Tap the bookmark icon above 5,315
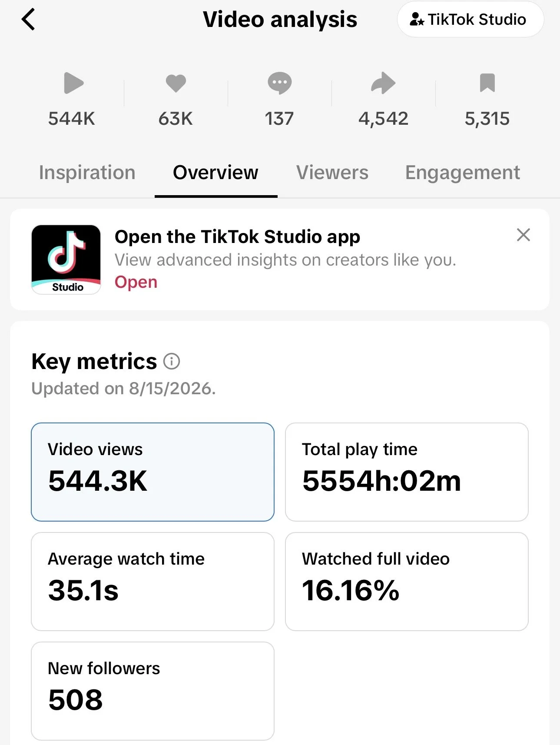 point(487,83)
